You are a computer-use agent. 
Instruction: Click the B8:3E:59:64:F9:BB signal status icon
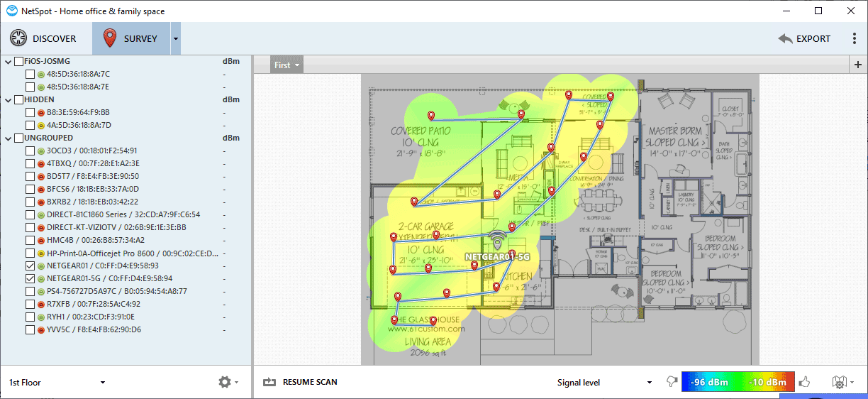pyautogui.click(x=41, y=113)
